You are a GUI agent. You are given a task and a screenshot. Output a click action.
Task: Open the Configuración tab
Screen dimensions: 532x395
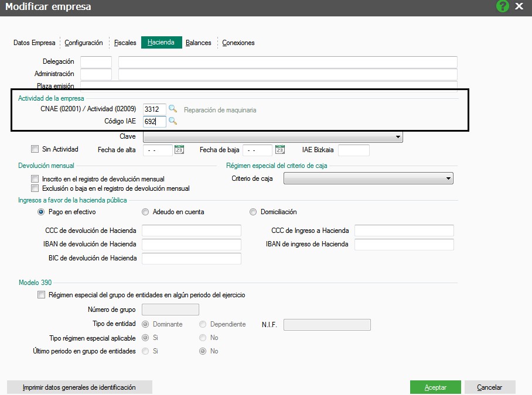pyautogui.click(x=84, y=43)
